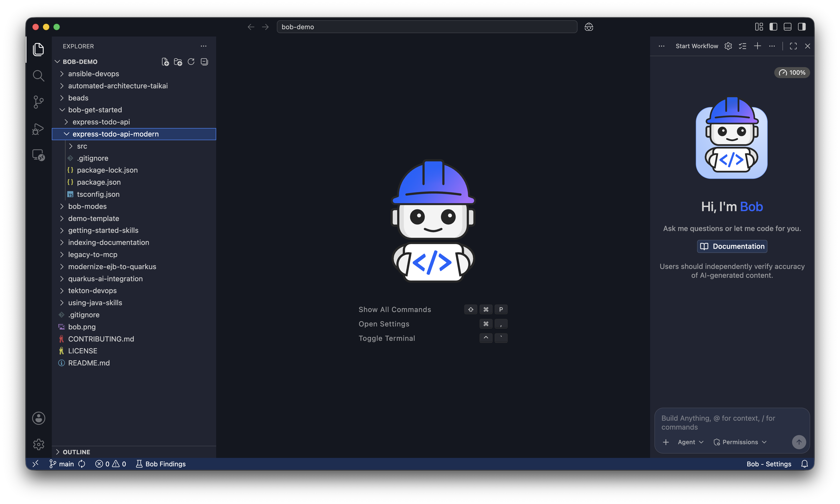Image resolution: width=840 pixels, height=504 pixels.
Task: Open the Explorer view in the activity bar
Action: pyautogui.click(x=38, y=50)
